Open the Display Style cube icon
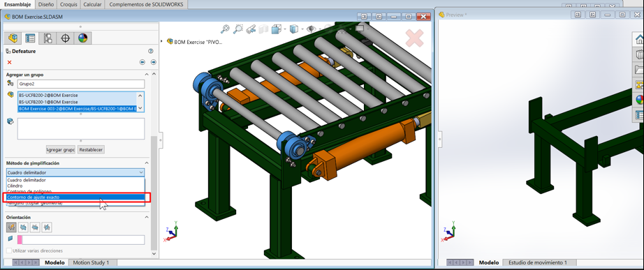 point(293,29)
